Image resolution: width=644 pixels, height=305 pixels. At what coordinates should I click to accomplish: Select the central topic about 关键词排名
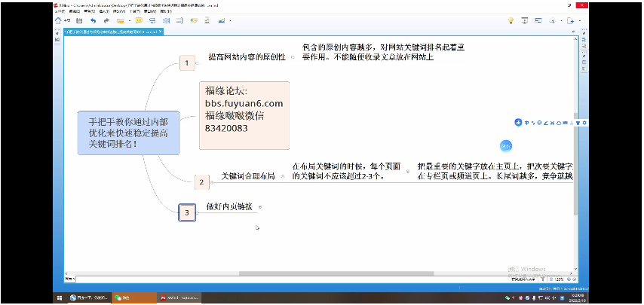coord(128,133)
